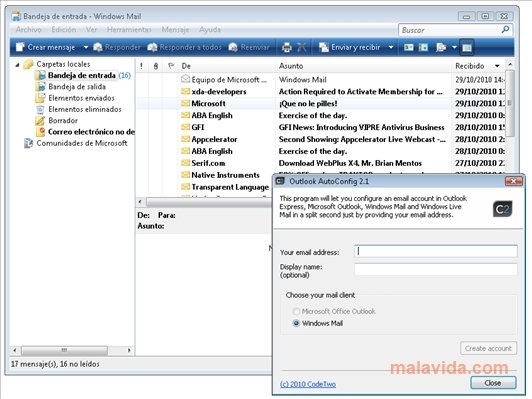Open the Ver menu
This screenshot has height=399, width=532.
click(91, 30)
